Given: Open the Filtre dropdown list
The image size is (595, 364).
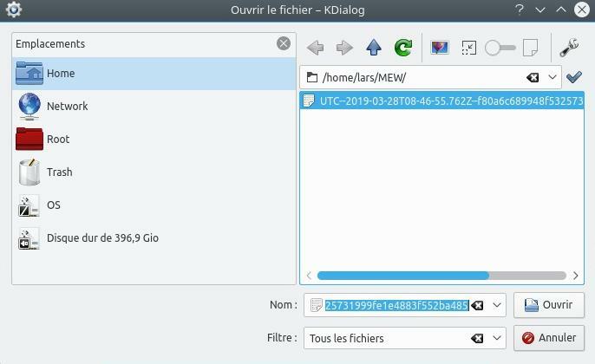Looking at the screenshot, I should (x=497, y=338).
